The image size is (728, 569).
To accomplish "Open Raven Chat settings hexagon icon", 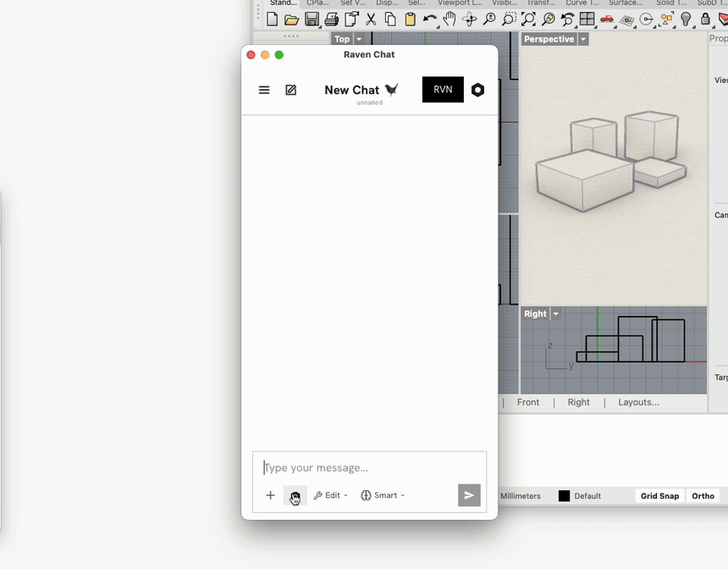I will click(x=477, y=90).
